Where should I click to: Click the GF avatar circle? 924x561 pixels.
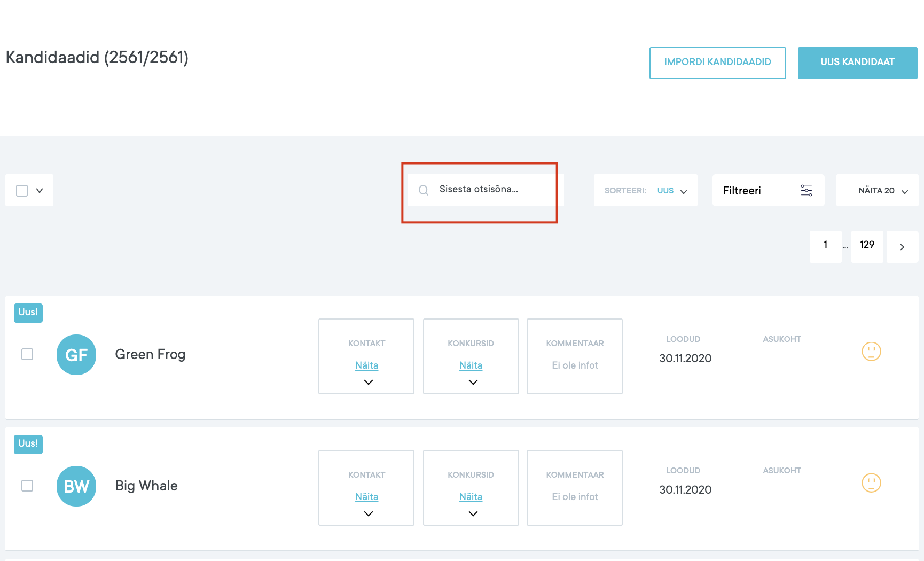pyautogui.click(x=76, y=355)
